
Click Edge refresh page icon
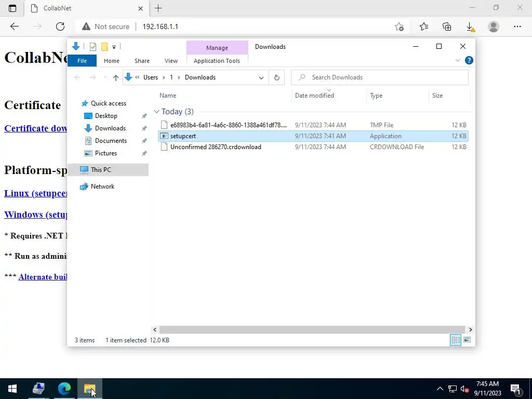click(60, 26)
